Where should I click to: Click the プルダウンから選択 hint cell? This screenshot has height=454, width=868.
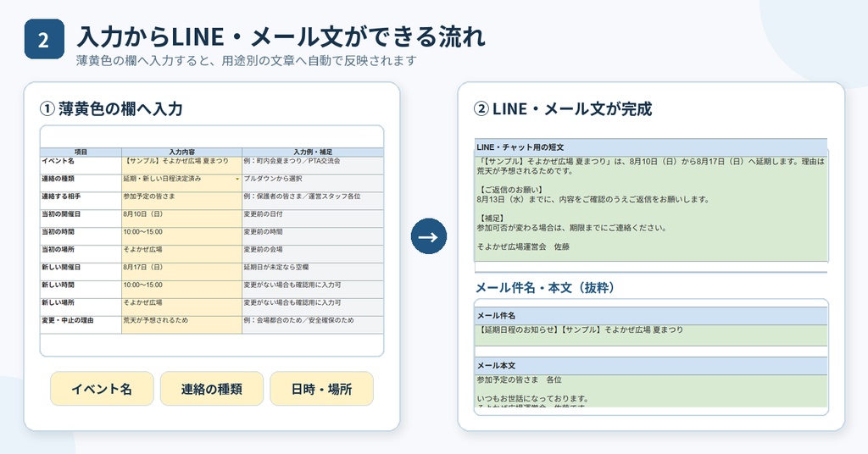point(313,183)
